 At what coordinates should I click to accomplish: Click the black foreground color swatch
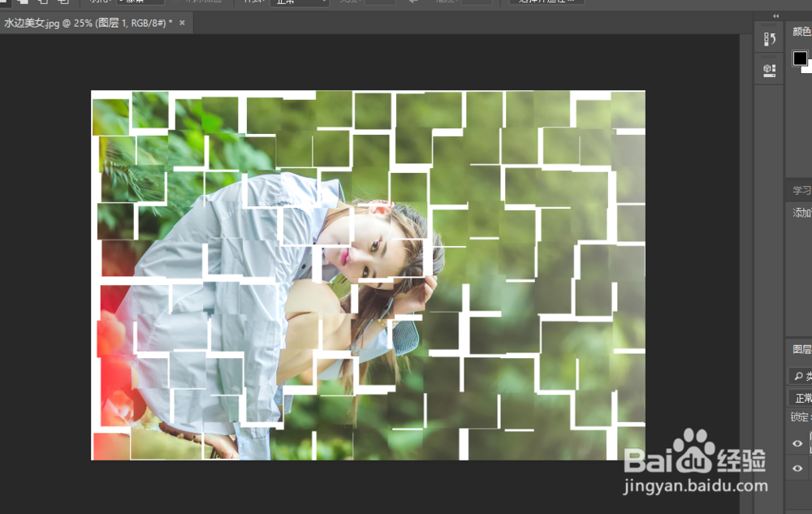(800, 58)
